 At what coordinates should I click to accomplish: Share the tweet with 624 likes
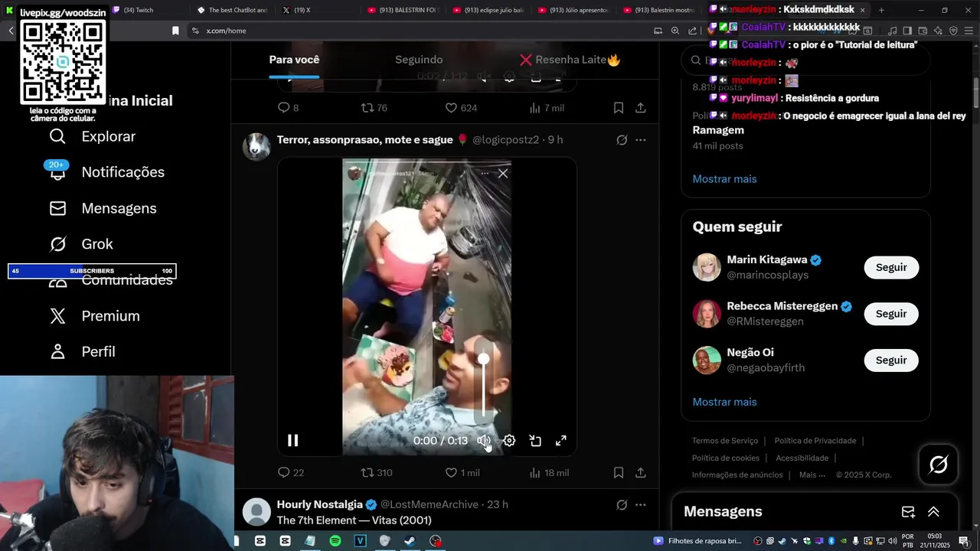(x=641, y=108)
